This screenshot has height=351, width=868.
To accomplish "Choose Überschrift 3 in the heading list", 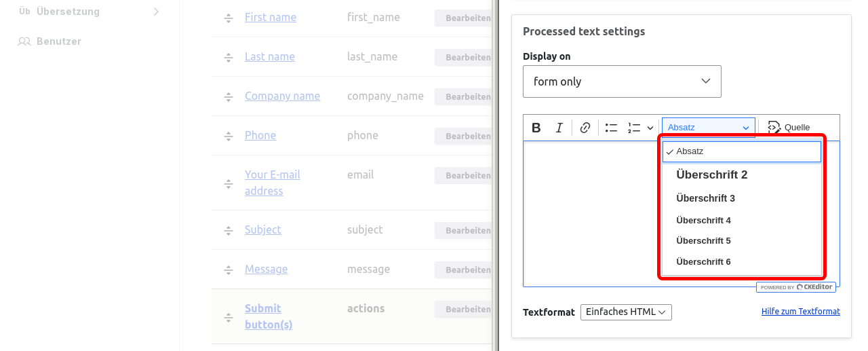I will (x=742, y=198).
